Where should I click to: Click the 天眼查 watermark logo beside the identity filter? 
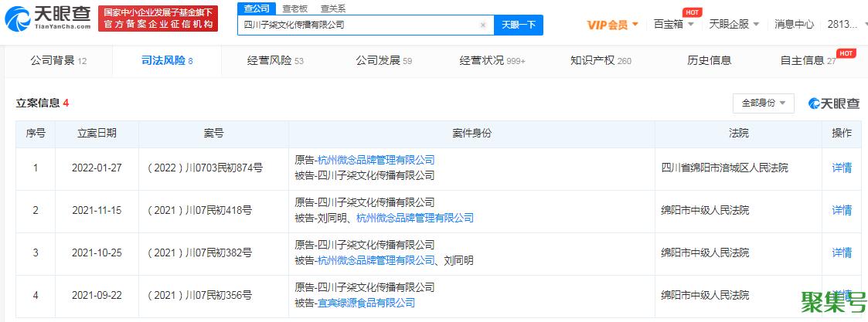(x=834, y=103)
